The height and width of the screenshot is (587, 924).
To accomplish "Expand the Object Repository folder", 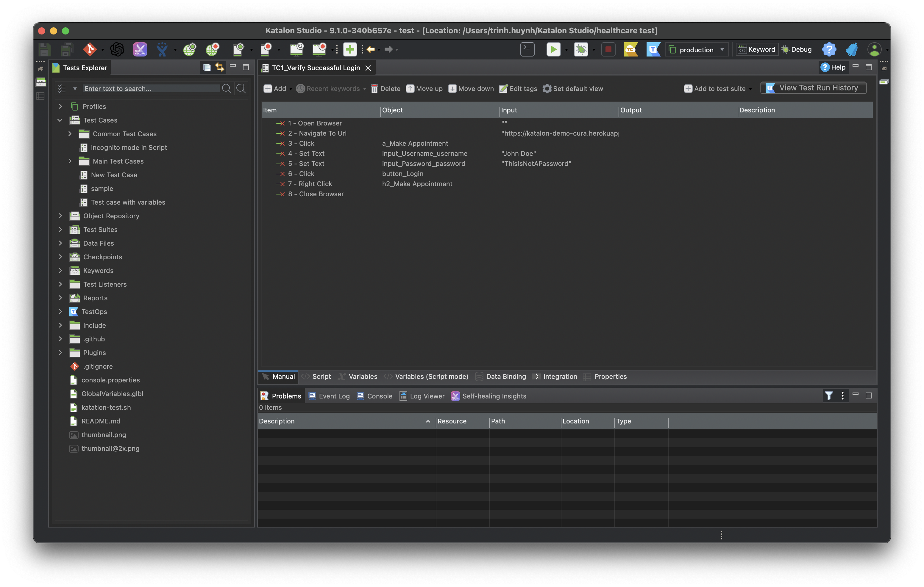I will (60, 216).
